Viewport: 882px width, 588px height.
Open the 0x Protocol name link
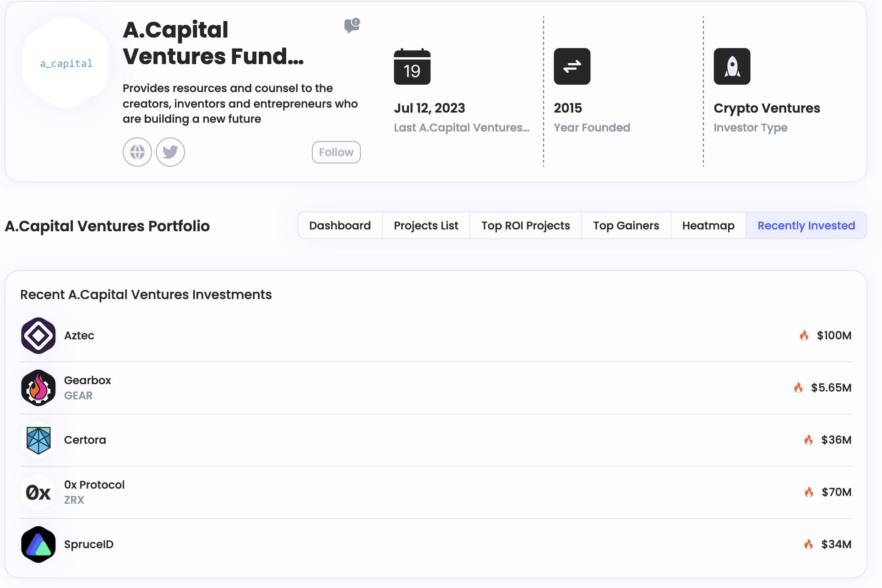click(x=94, y=485)
